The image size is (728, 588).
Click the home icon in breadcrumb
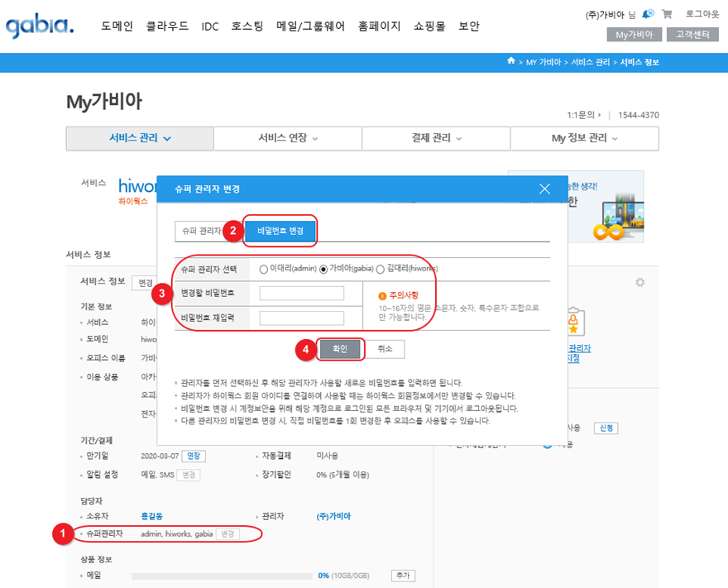[511, 61]
